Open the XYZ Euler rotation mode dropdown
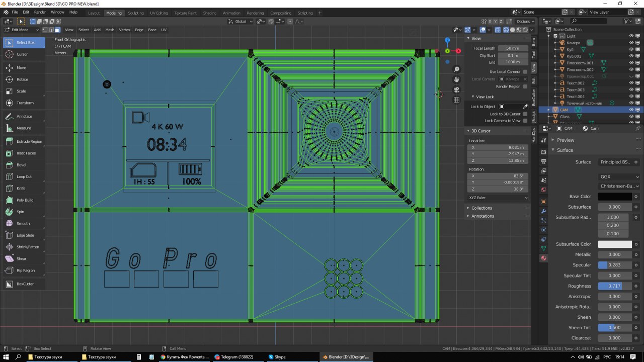 pos(498,198)
